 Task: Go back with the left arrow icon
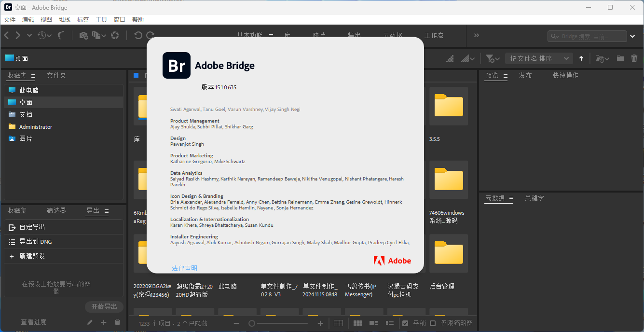coord(7,35)
